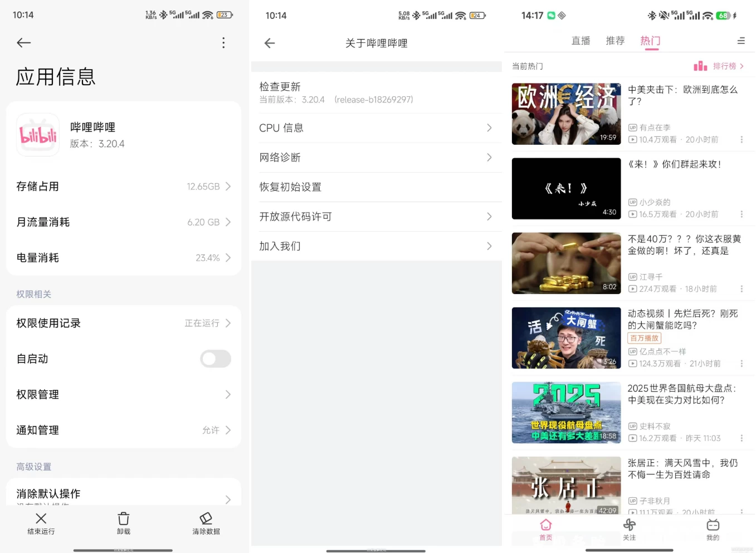756x553 pixels.
Task: Expand 存储占用 details
Action: (x=124, y=187)
